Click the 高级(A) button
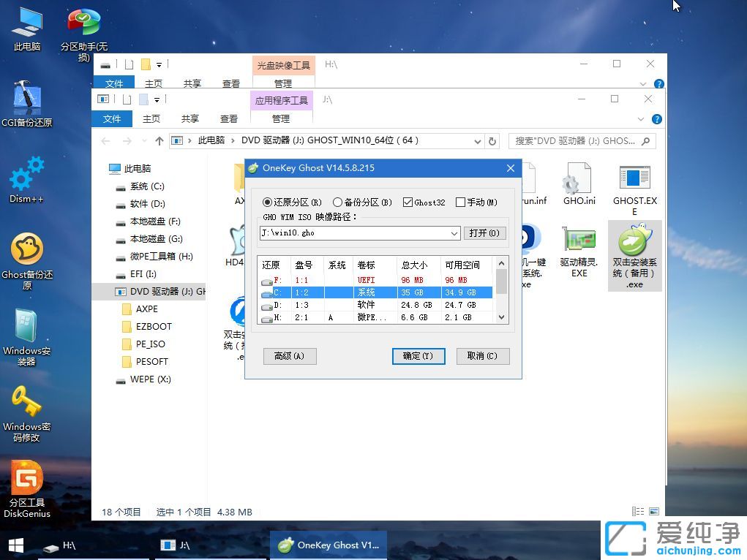Viewport: 747px width, 560px height. coord(290,356)
